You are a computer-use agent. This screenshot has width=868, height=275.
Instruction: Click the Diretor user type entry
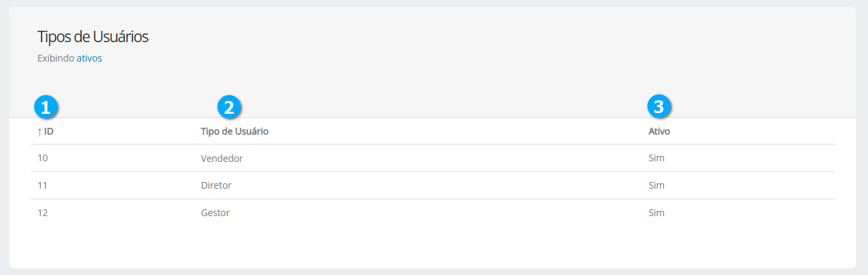216,185
